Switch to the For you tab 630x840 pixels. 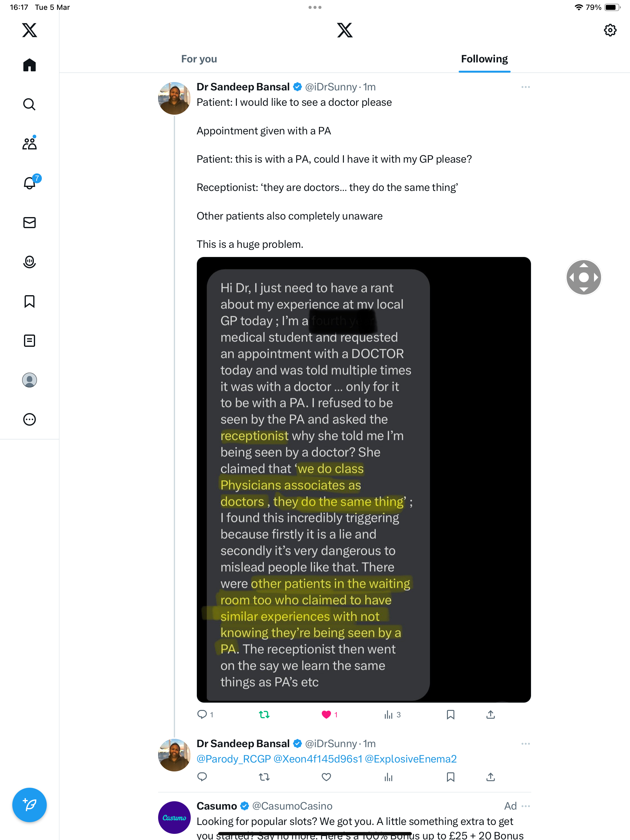coord(199,59)
